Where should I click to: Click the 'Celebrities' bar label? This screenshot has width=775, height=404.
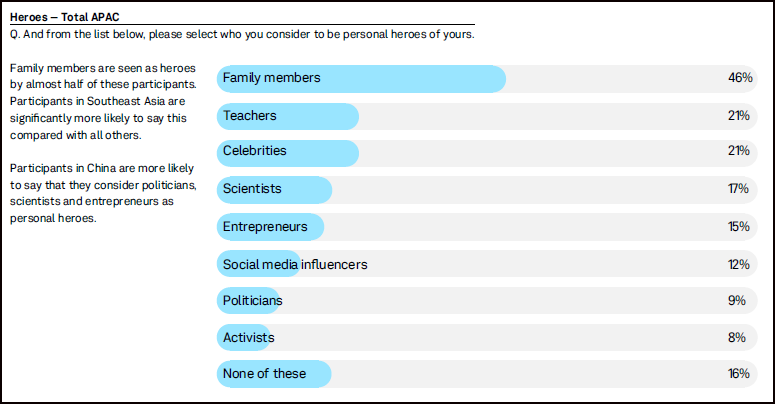255,151
